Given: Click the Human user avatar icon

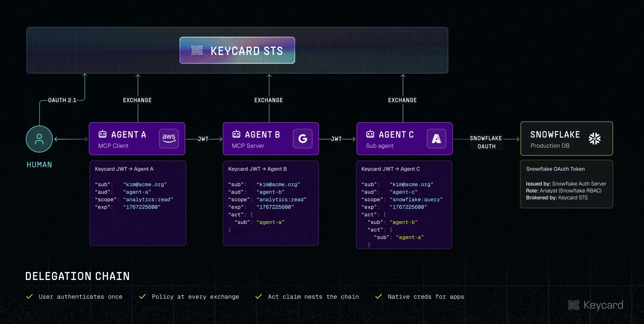Looking at the screenshot, I should tap(39, 139).
